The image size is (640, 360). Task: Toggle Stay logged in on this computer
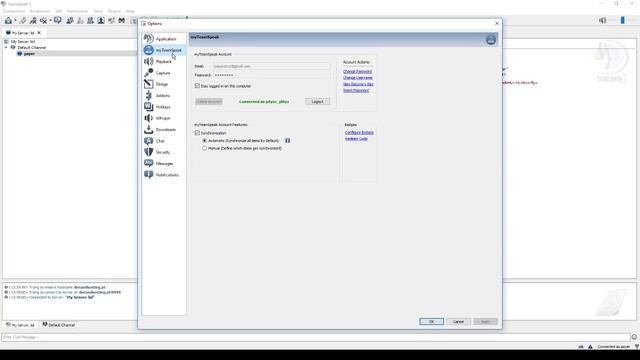click(198, 86)
